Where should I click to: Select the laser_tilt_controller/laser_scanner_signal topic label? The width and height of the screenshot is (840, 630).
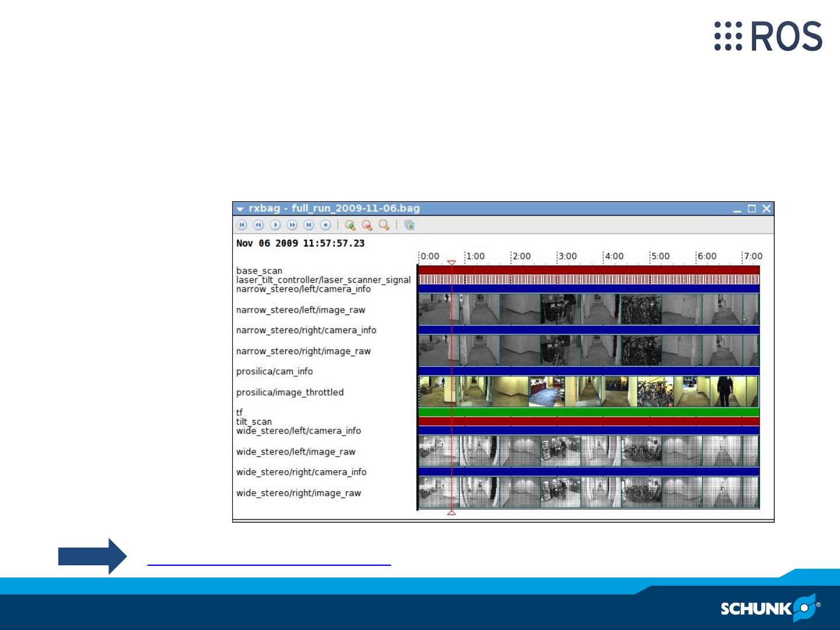(323, 280)
